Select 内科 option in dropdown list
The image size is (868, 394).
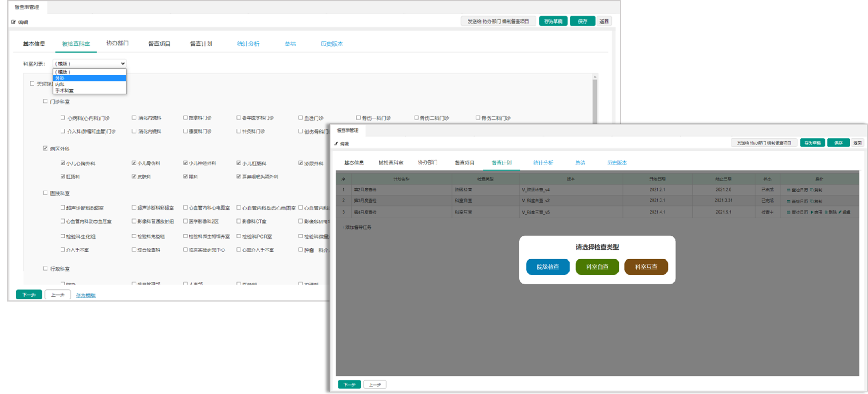(x=60, y=84)
